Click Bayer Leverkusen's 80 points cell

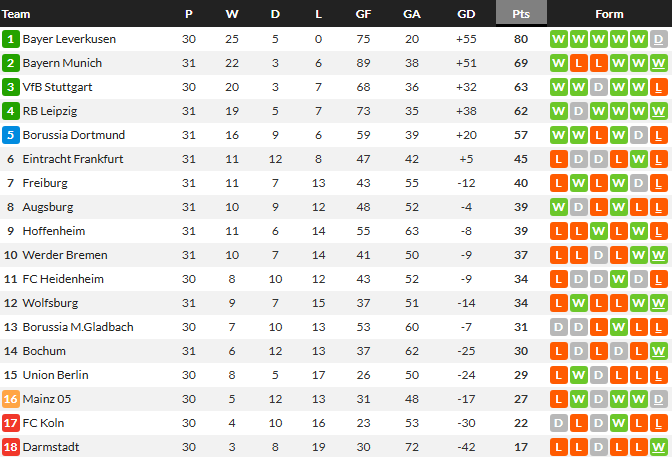(520, 39)
